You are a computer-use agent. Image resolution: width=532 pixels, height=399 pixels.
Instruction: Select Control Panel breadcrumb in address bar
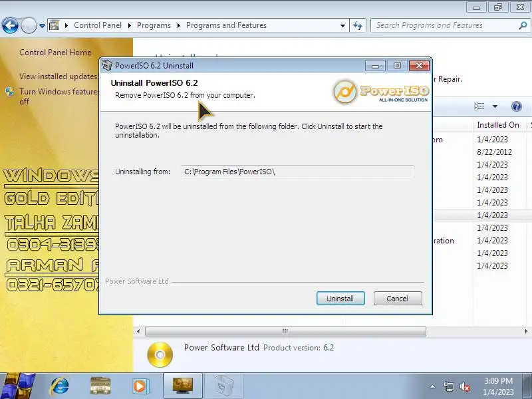[98, 25]
